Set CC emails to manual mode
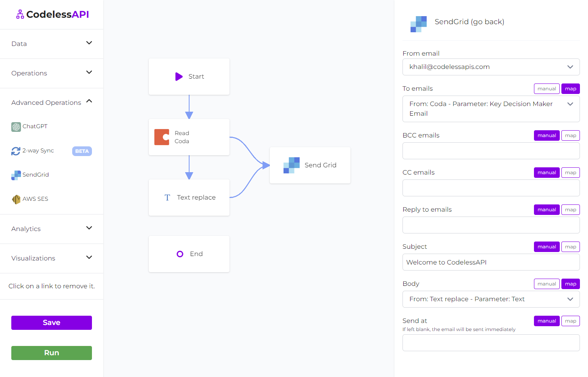588x377 pixels. pos(547,173)
